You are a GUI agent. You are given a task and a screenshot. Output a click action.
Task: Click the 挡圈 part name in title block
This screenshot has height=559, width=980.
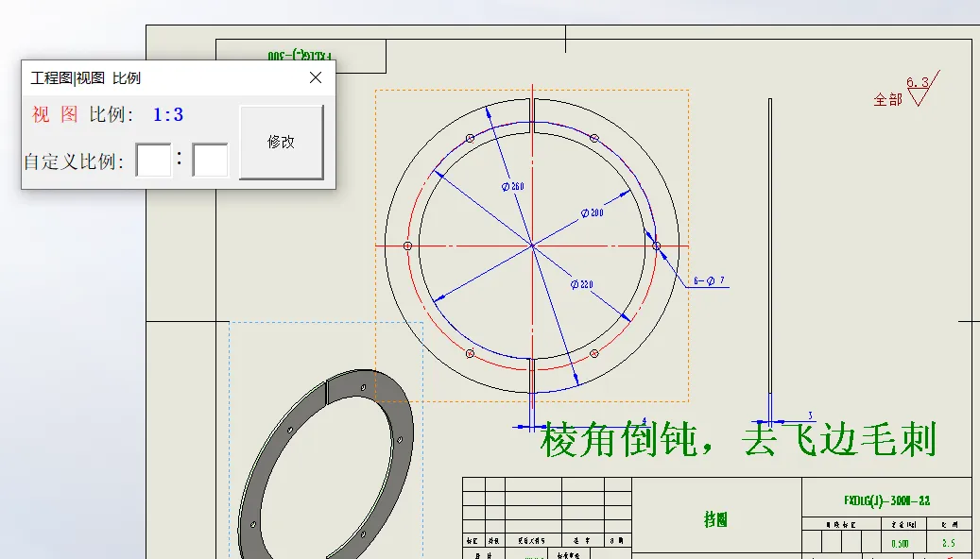(715, 519)
